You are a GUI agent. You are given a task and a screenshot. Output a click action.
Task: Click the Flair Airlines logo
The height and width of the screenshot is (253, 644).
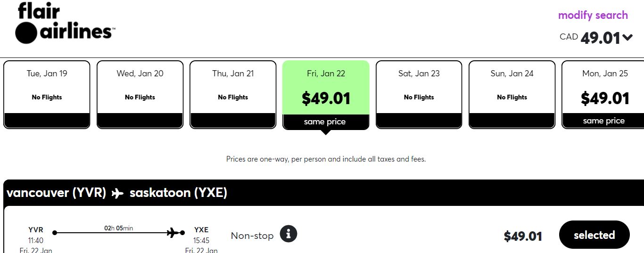65,23
